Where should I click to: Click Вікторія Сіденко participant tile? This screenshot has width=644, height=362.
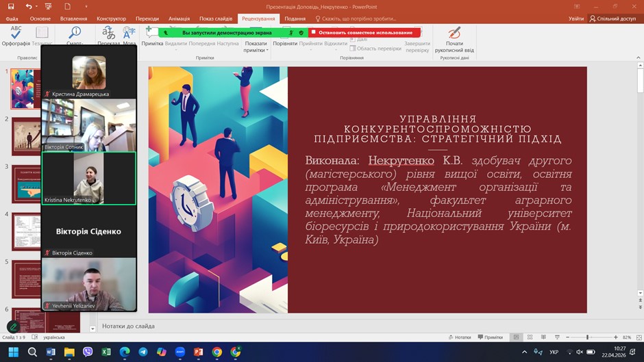[x=88, y=231]
